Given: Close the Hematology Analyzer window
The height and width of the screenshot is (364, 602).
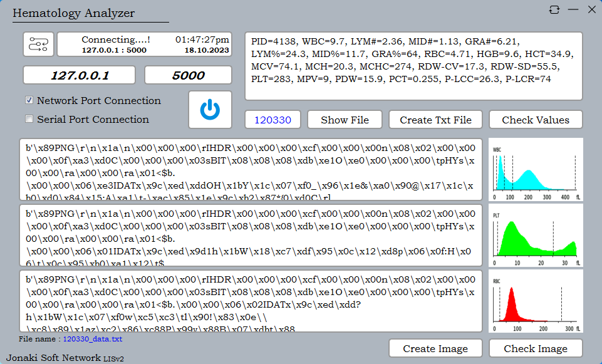Looking at the screenshot, I should click(591, 9).
